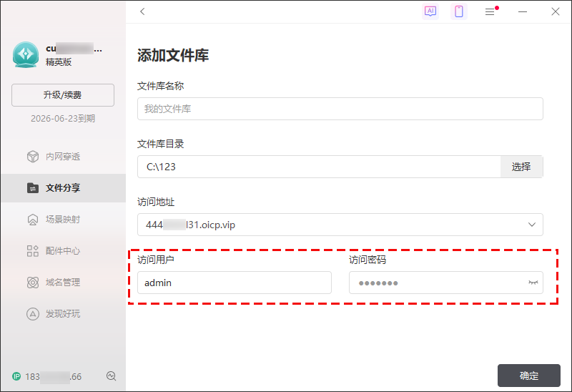Click the 内网穿透 cube icon
572x392 pixels.
pyautogui.click(x=32, y=157)
